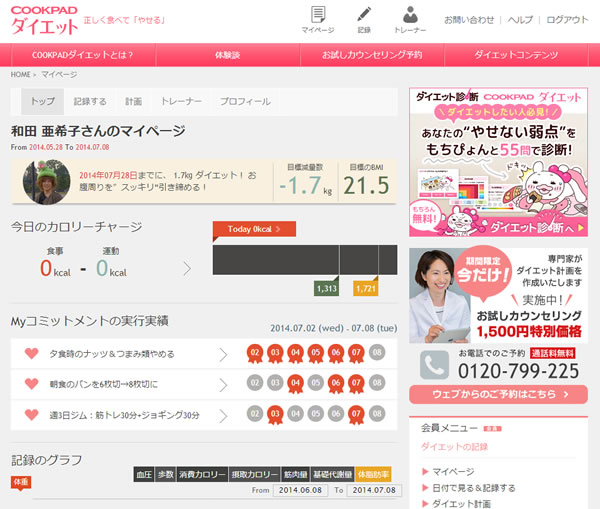Toggle day 03 badge for 週3日ジム row
The height and width of the screenshot is (509, 600).
click(x=275, y=411)
